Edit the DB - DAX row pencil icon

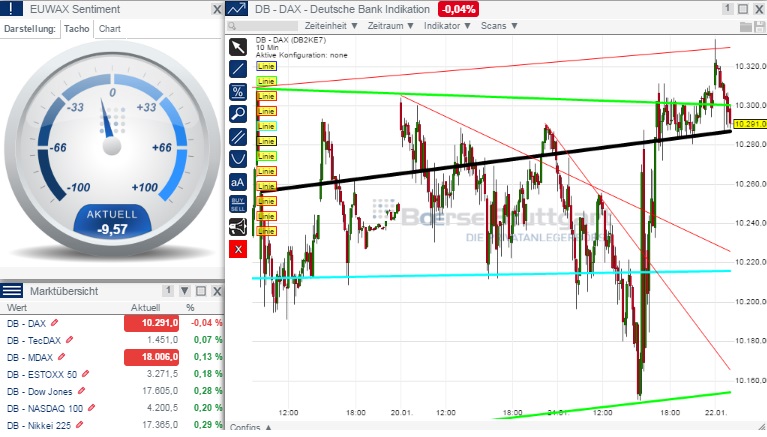(54, 322)
